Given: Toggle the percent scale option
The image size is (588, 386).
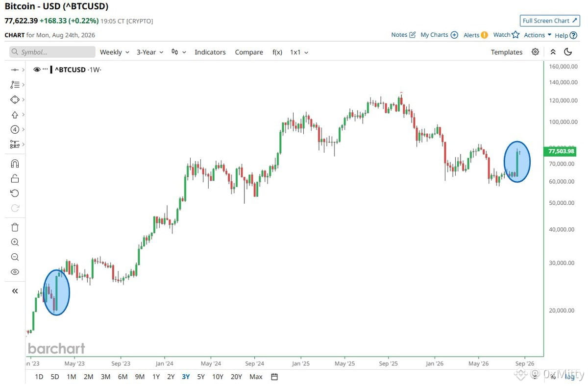Looking at the screenshot, I should point(553,376).
